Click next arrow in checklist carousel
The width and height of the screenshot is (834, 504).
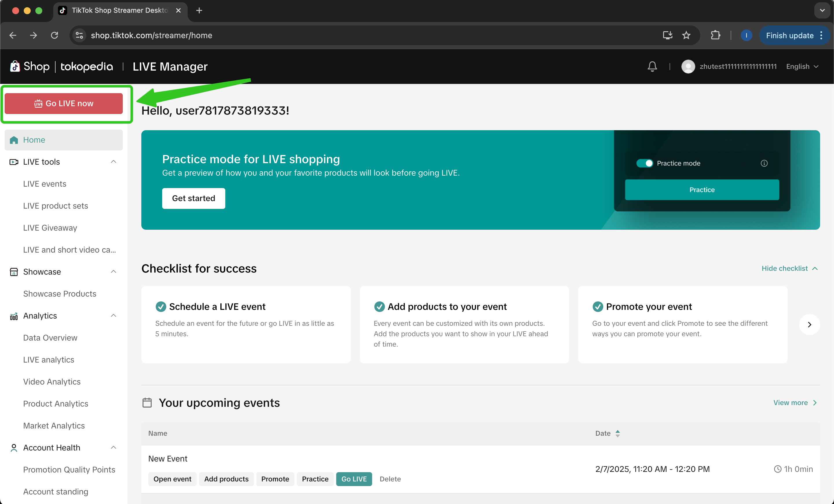[x=809, y=325]
